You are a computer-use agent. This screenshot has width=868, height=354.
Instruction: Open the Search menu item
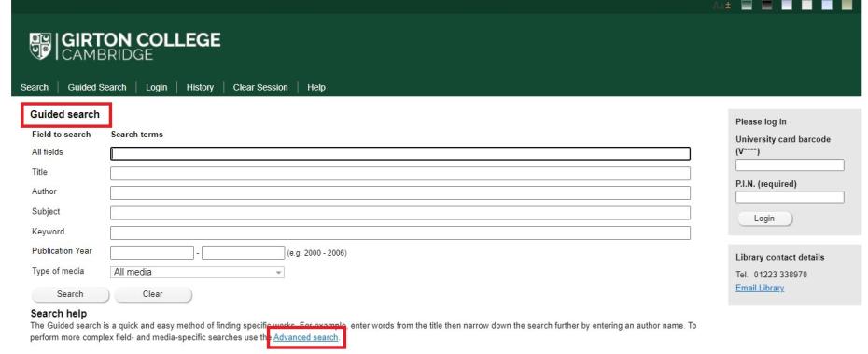tap(35, 87)
